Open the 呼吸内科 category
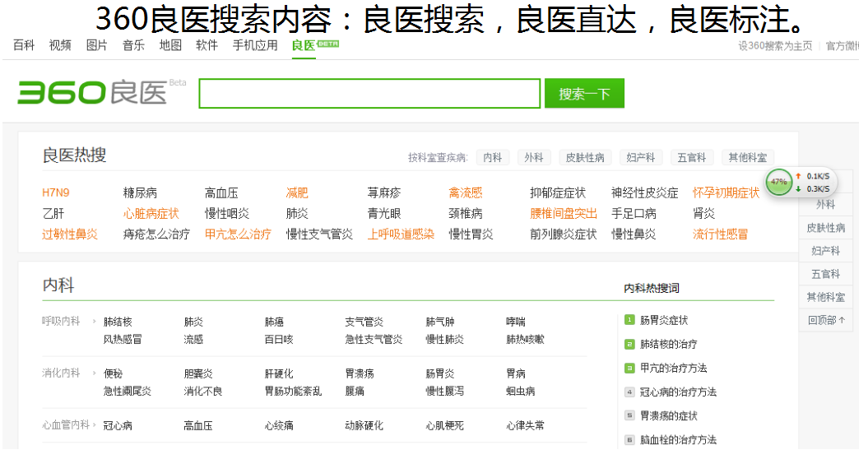 pos(61,321)
